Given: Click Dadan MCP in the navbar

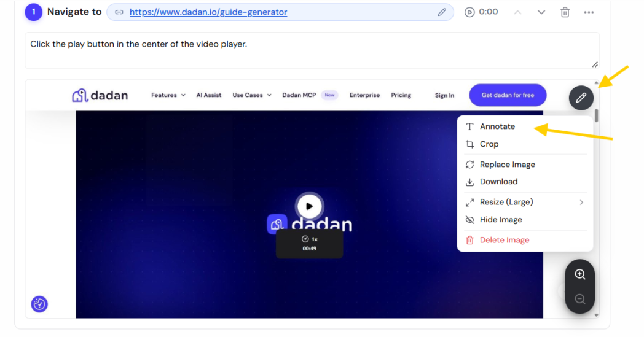Looking at the screenshot, I should pos(299,95).
